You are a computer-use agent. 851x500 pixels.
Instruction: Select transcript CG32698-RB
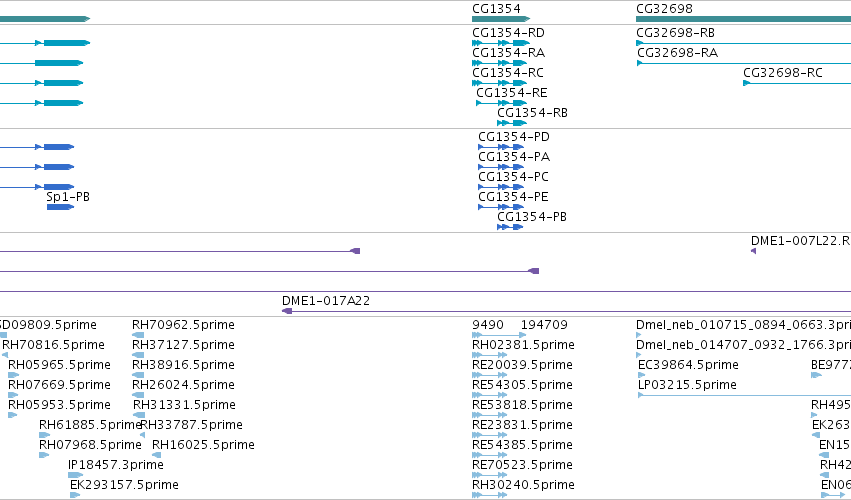675,33
